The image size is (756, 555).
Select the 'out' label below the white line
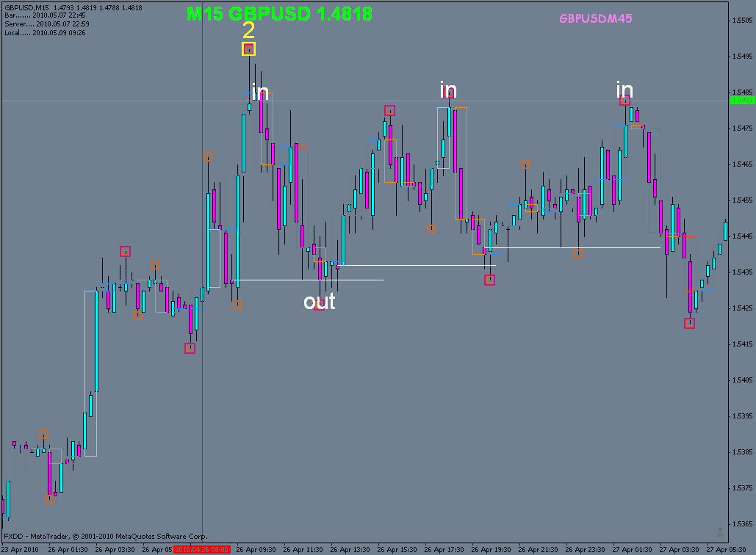click(320, 301)
